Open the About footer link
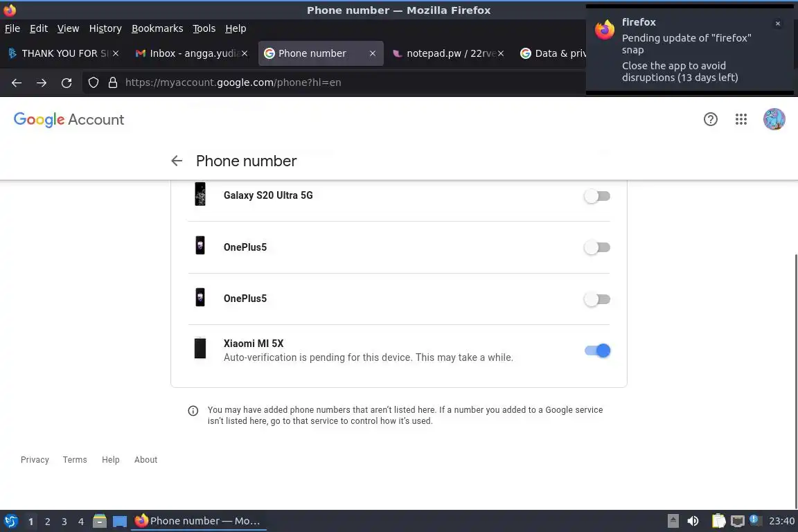The image size is (798, 532). [145, 460]
